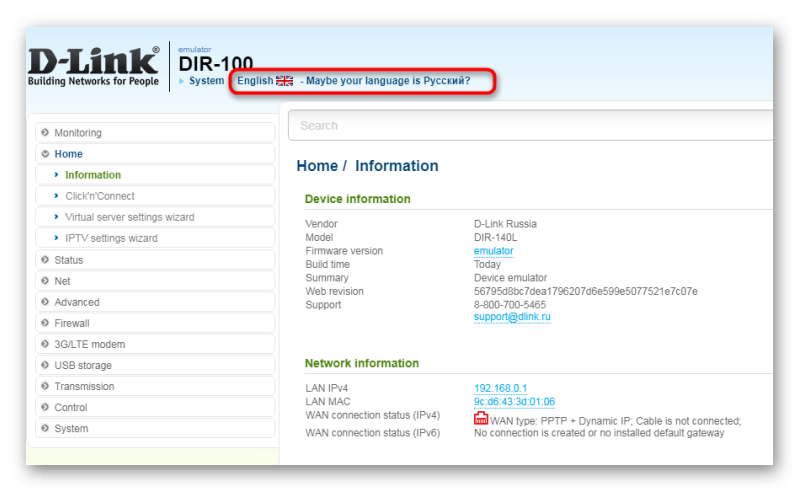Click the Today build time value
Image resolution: width=800 pixels, height=492 pixels.
pos(487,264)
